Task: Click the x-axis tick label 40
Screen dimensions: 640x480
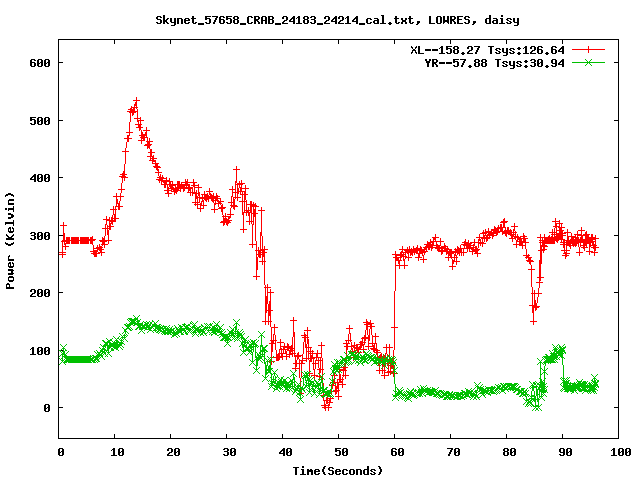Action: click(x=285, y=452)
